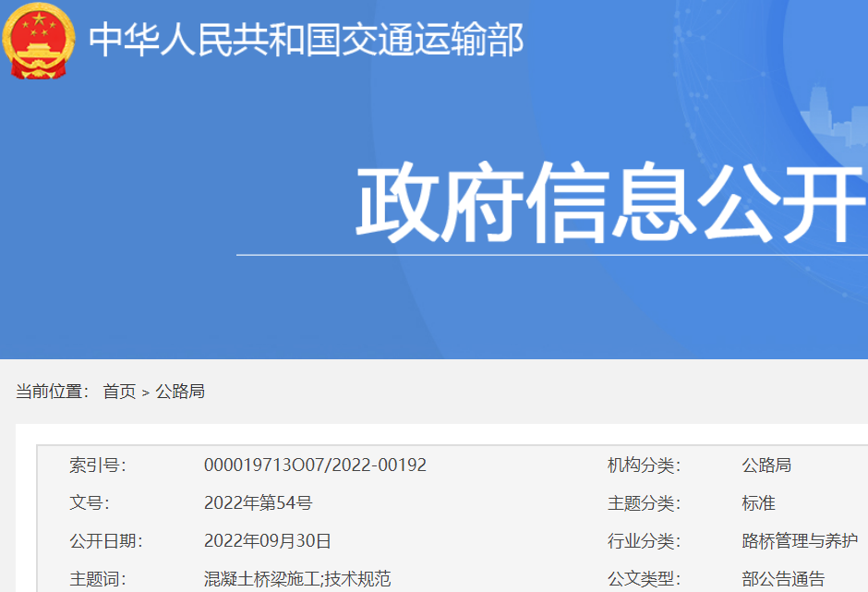This screenshot has height=592, width=868.
Task: Click the 公开日期 field label
Action: click(x=106, y=541)
